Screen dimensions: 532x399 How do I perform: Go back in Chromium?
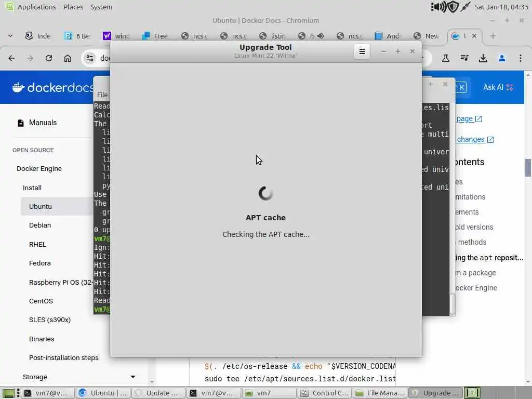[11, 58]
